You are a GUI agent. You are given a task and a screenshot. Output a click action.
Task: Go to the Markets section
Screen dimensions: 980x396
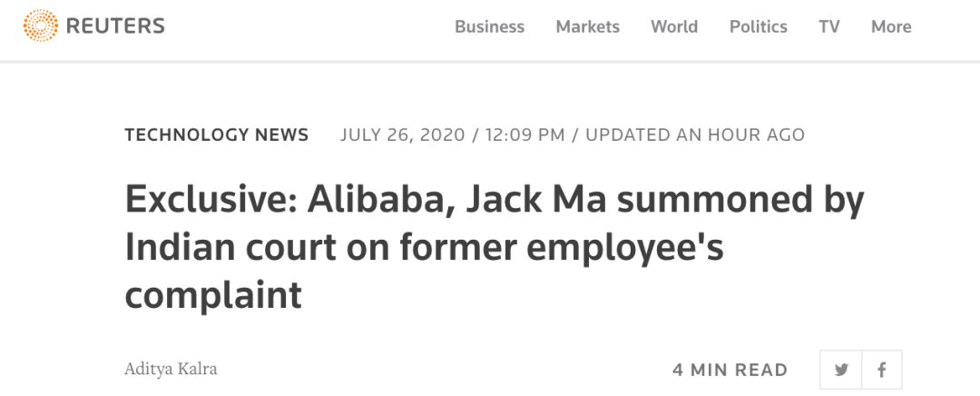point(587,26)
